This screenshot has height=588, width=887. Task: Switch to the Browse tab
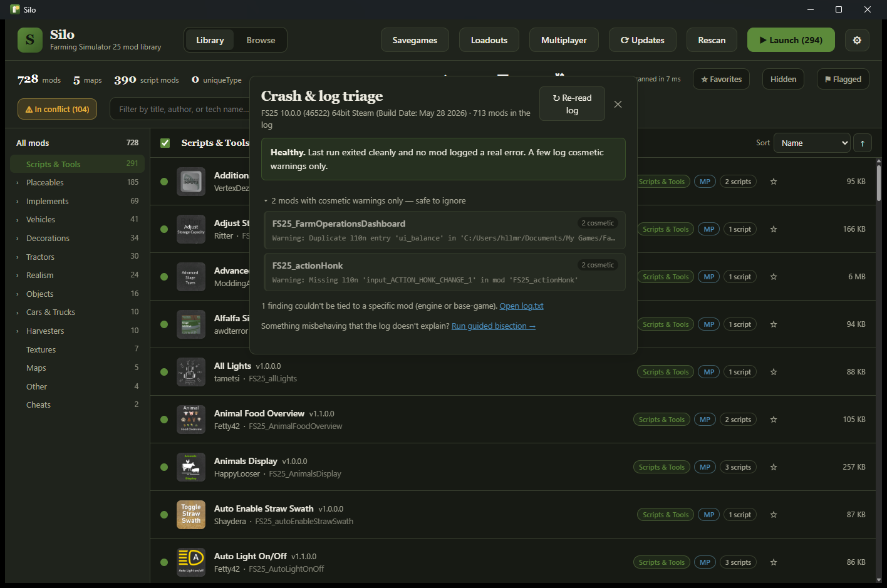click(x=261, y=40)
